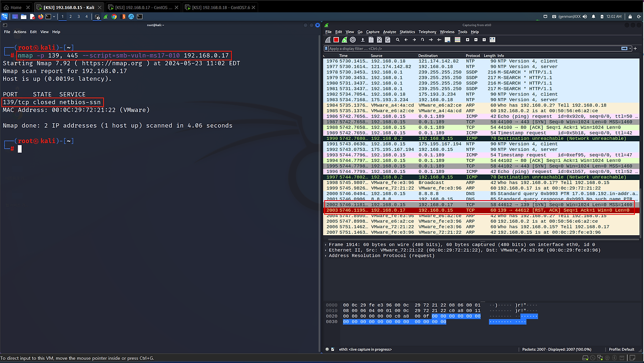Switch to the 192.168.0.17 CentOS VM tab
644x363 pixels.
(x=142, y=8)
